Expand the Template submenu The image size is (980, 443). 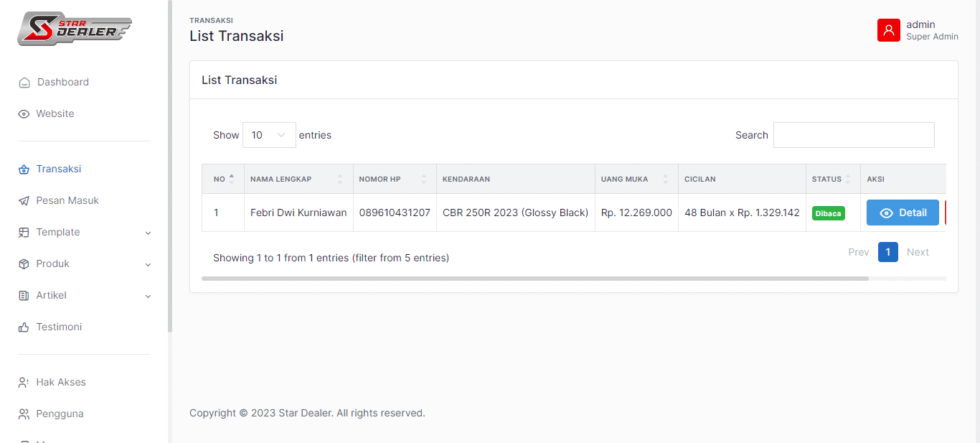click(x=148, y=233)
